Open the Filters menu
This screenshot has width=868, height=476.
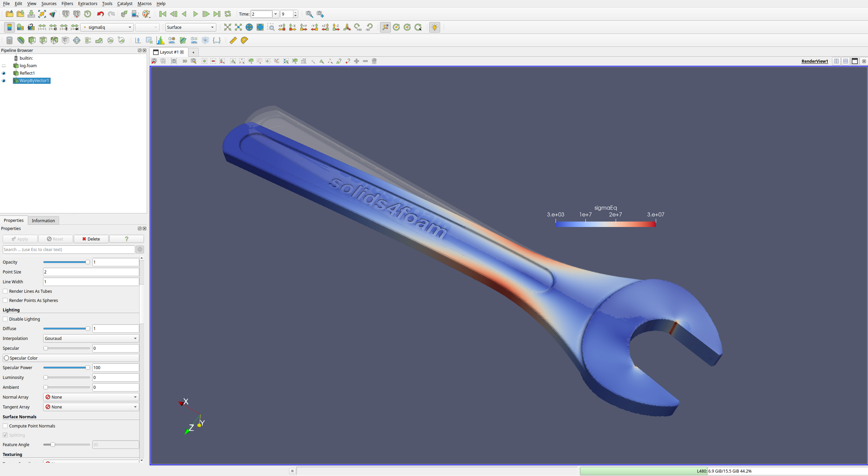coord(67,3)
